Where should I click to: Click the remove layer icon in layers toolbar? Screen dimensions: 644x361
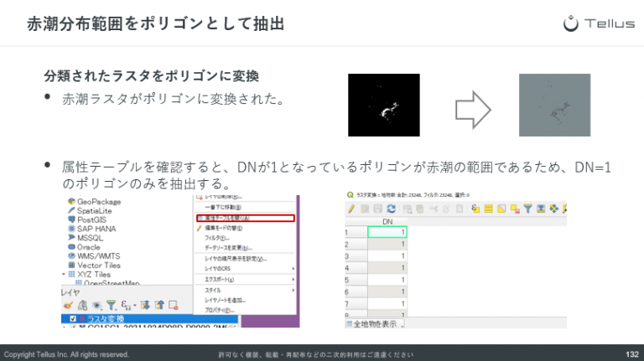point(174,305)
